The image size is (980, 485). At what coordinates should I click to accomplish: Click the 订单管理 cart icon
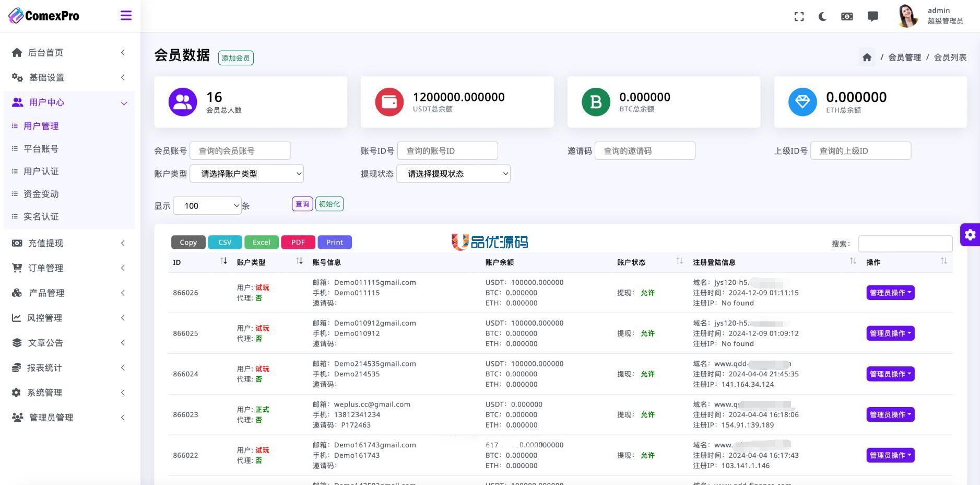17,268
